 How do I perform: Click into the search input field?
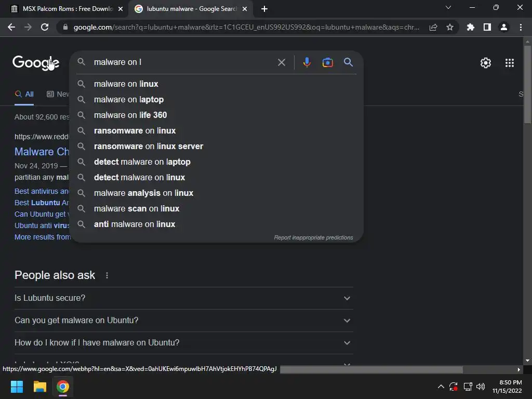coord(183,62)
